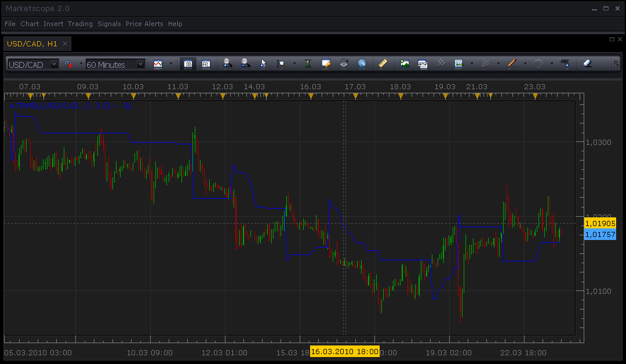Screen dimensions: 626x364
Task: Click the ATRMSL indicator label on chart
Action: coord(71,105)
